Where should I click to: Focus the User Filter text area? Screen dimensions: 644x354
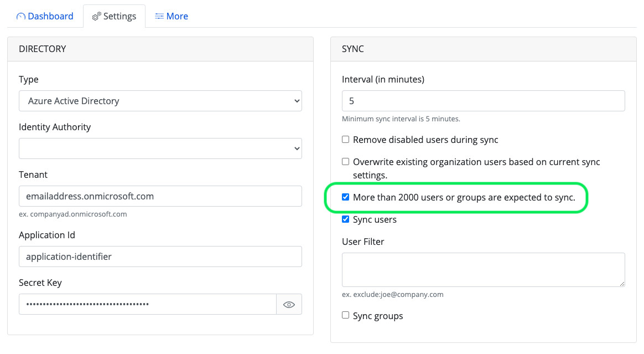(483, 270)
